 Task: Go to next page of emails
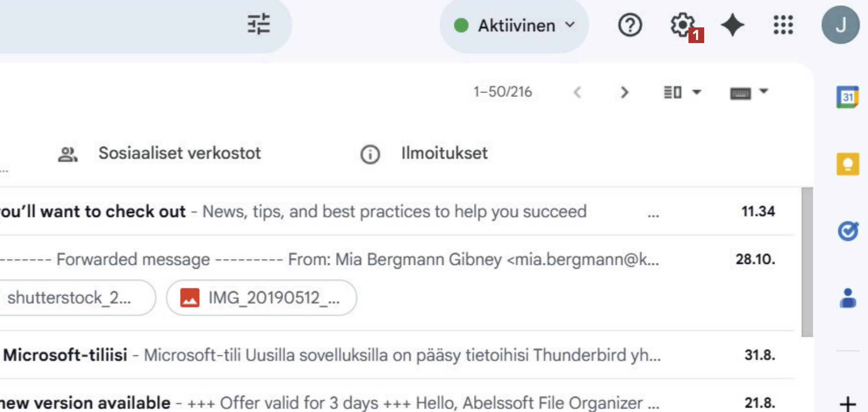pyautogui.click(x=624, y=92)
